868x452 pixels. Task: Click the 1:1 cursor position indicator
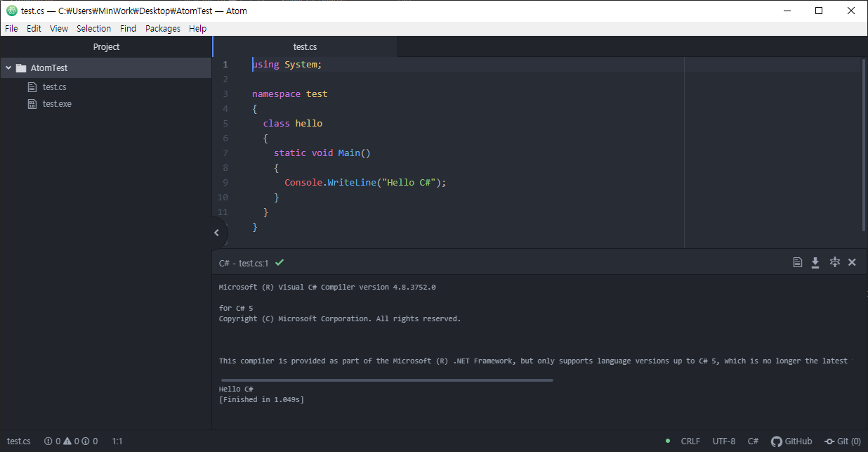click(117, 441)
